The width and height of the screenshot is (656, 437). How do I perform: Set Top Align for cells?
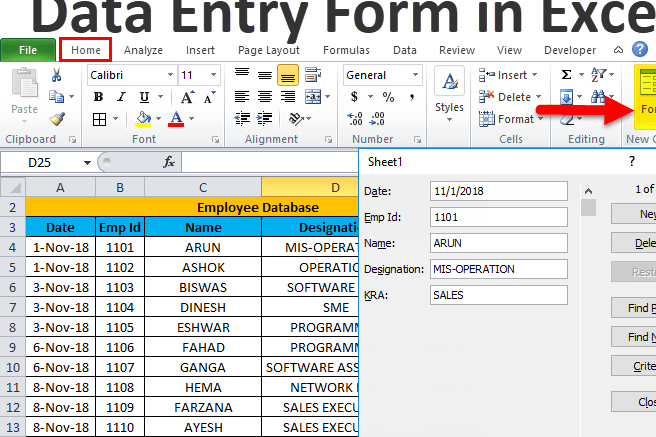coord(242,74)
